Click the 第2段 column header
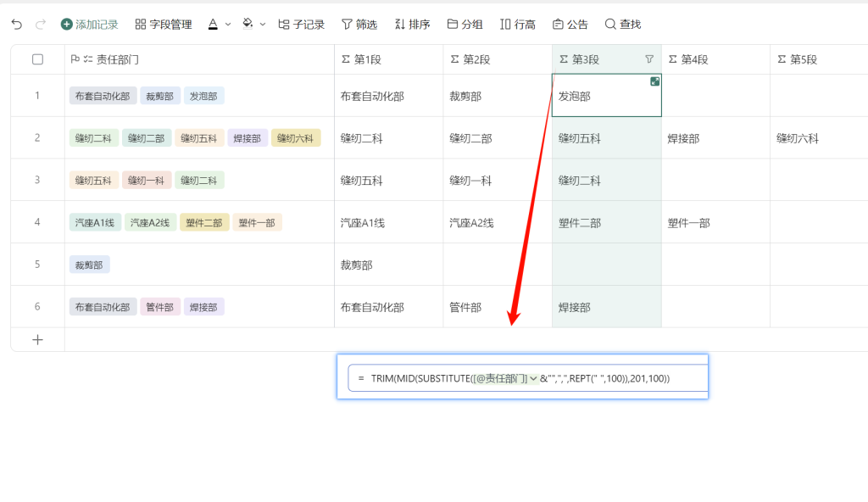The height and width of the screenshot is (502, 868). [x=498, y=59]
